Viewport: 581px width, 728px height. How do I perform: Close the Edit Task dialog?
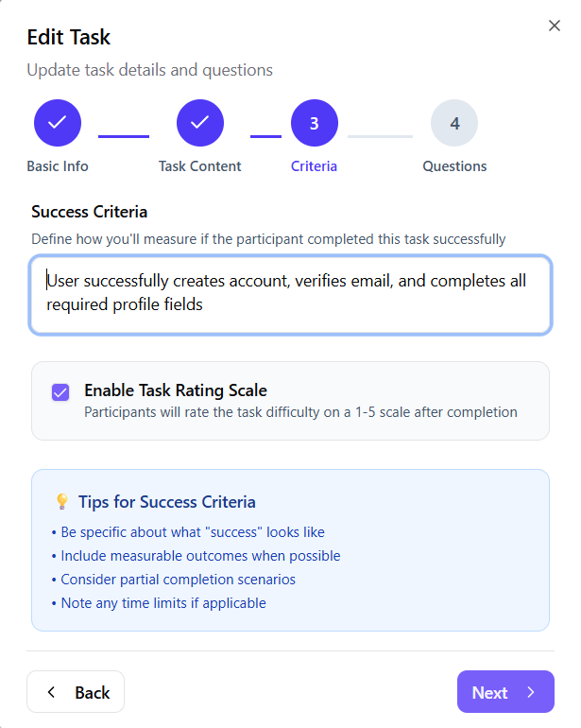pyautogui.click(x=555, y=26)
